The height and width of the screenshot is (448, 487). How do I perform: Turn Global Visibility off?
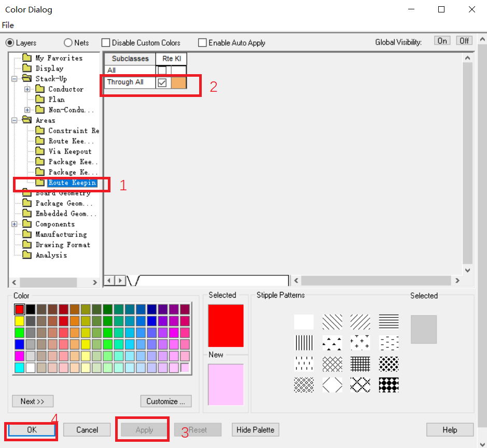pos(464,40)
